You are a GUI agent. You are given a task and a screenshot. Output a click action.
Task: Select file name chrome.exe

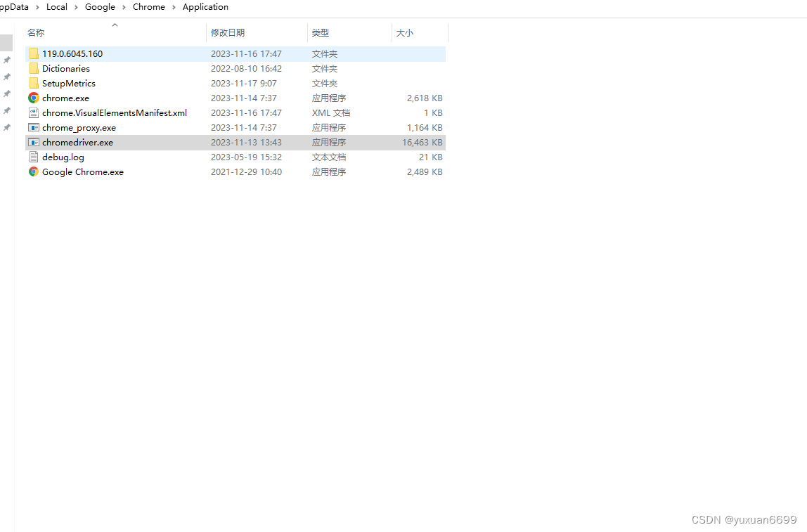click(x=65, y=98)
